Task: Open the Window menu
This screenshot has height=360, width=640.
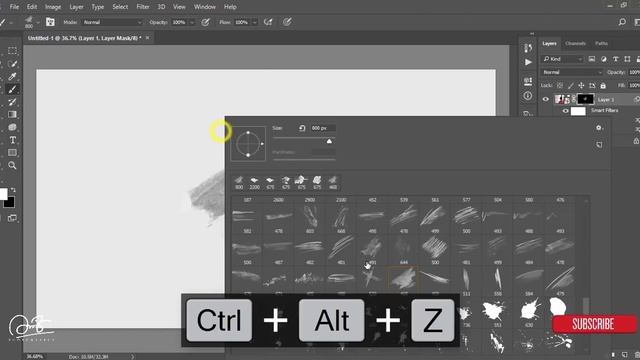Action: tap(204, 7)
